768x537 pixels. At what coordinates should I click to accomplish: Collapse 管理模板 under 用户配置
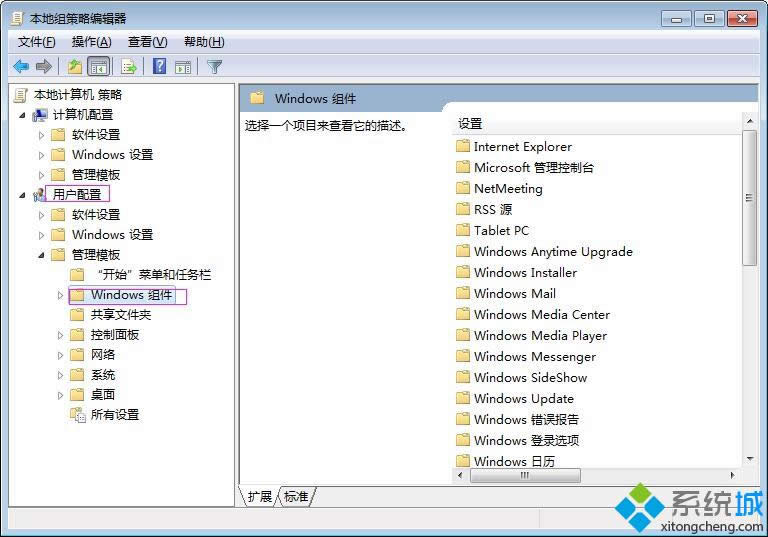point(42,255)
